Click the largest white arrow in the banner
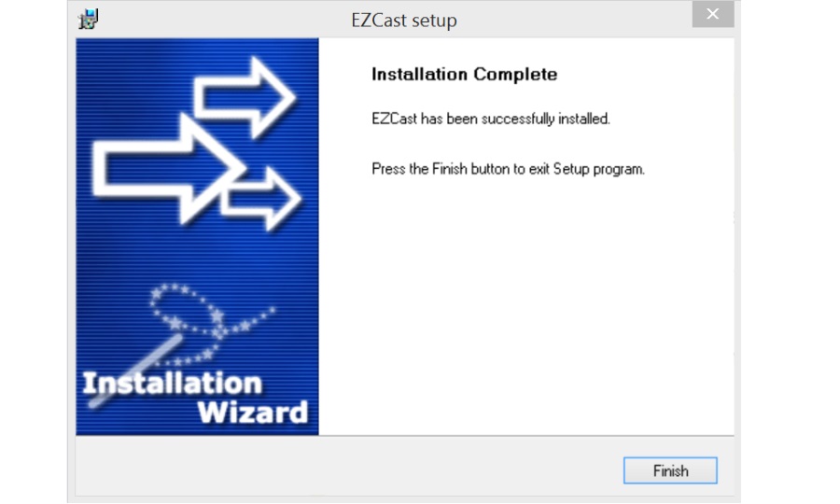Viewport: 840px width, 504px height. click(169, 170)
